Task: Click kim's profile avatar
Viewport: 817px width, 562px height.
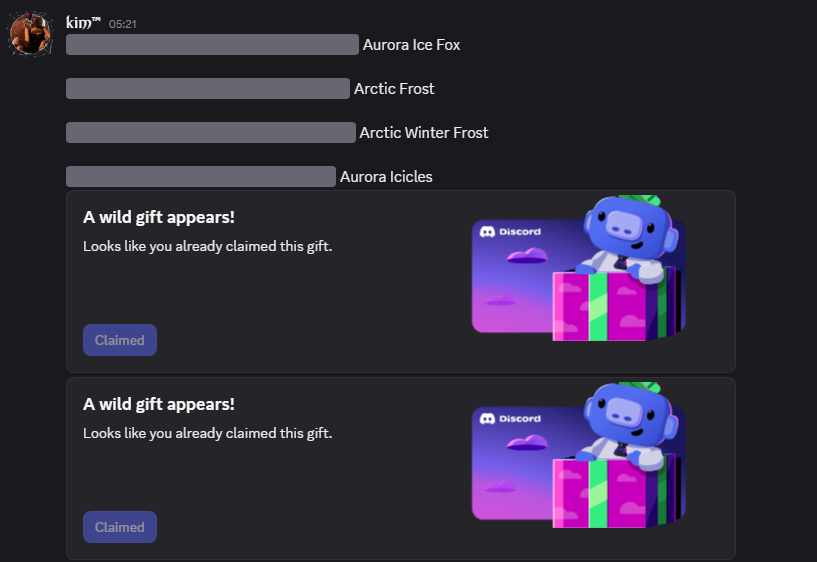Action: (x=30, y=35)
